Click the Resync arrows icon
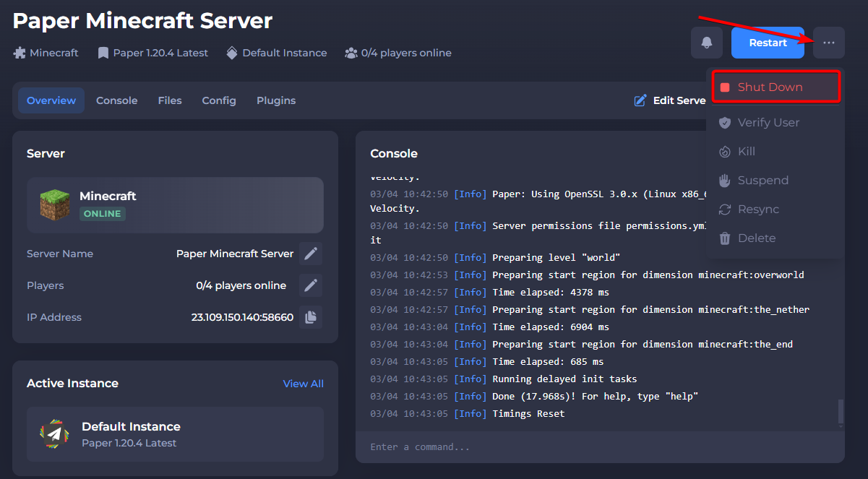The height and width of the screenshot is (479, 868). point(725,210)
